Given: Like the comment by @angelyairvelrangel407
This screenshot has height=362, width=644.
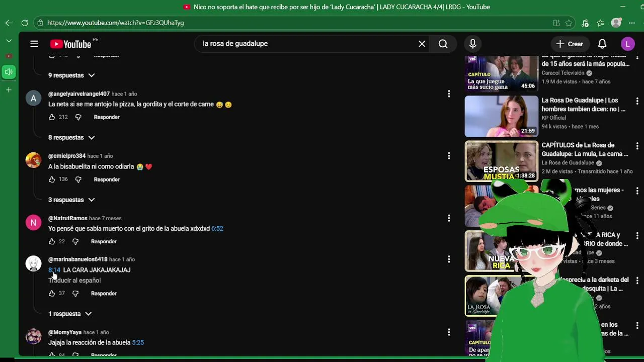Looking at the screenshot, I should (x=51, y=117).
